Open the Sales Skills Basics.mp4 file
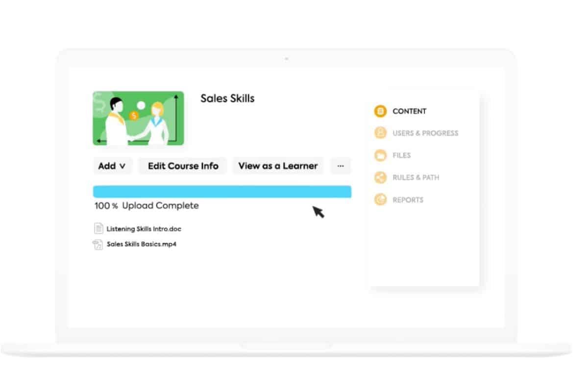The image size is (588, 392). [x=142, y=244]
